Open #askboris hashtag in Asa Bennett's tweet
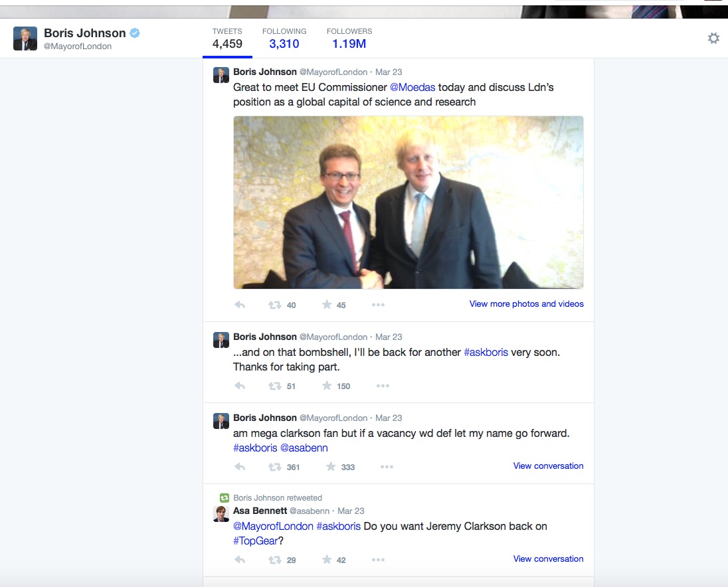Image resolution: width=728 pixels, height=587 pixels. point(339,526)
